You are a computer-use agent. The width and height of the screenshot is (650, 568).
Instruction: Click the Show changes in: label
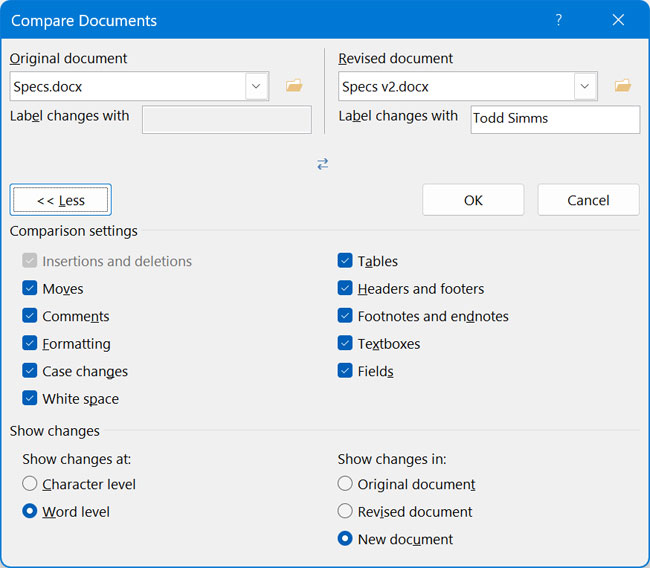tap(392, 459)
